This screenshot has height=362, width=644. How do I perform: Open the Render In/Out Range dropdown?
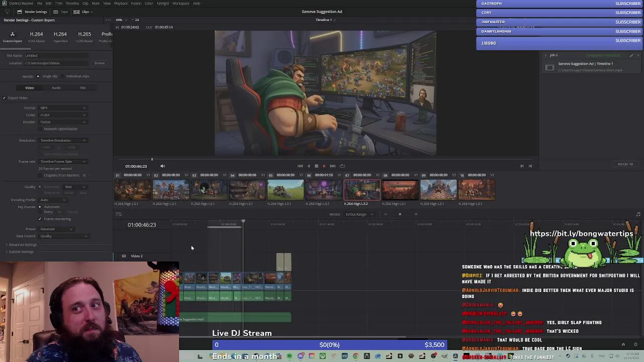pos(359,215)
